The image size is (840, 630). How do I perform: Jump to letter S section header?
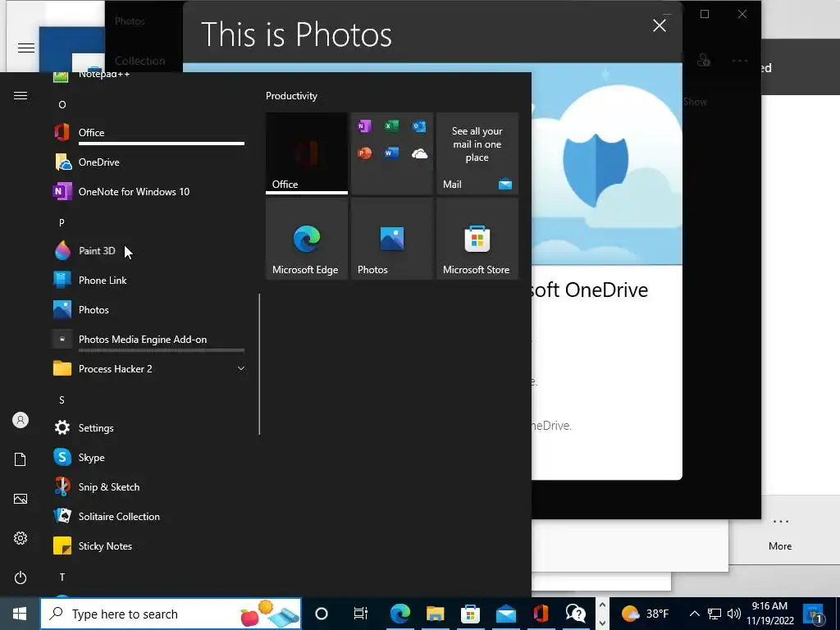(62, 399)
